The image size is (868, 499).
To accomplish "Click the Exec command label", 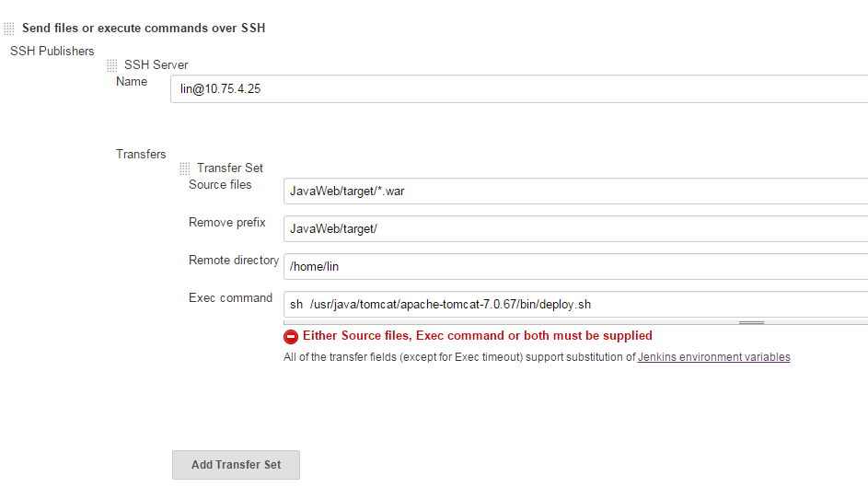I will pyautogui.click(x=230, y=298).
